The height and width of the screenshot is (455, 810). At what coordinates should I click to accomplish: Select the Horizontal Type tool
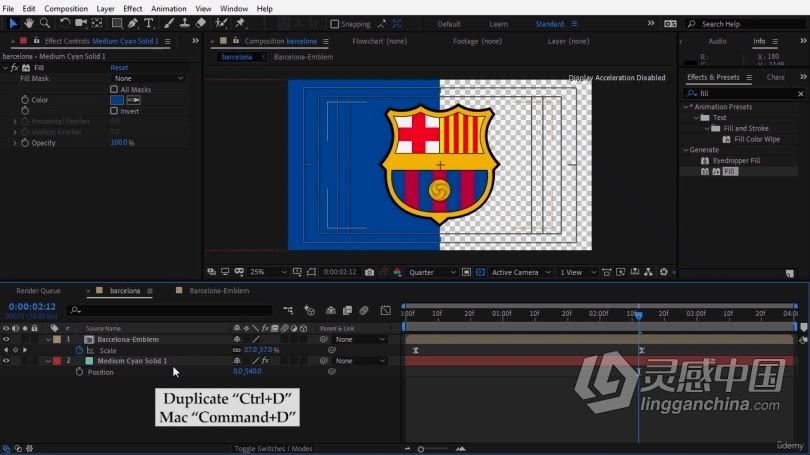click(149, 23)
